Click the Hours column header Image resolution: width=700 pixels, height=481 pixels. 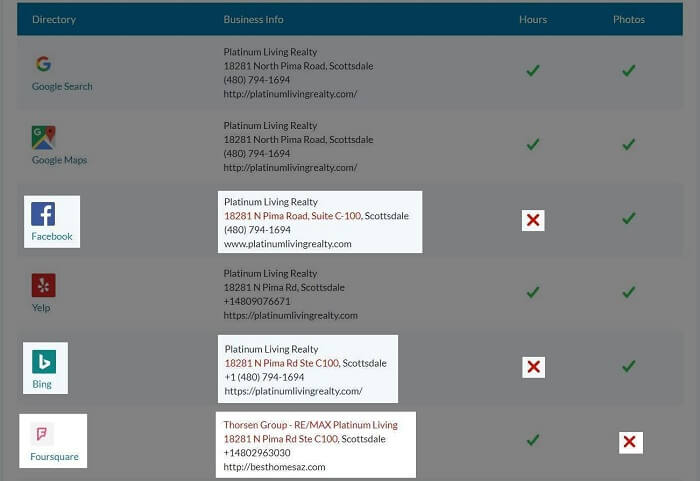(x=533, y=19)
